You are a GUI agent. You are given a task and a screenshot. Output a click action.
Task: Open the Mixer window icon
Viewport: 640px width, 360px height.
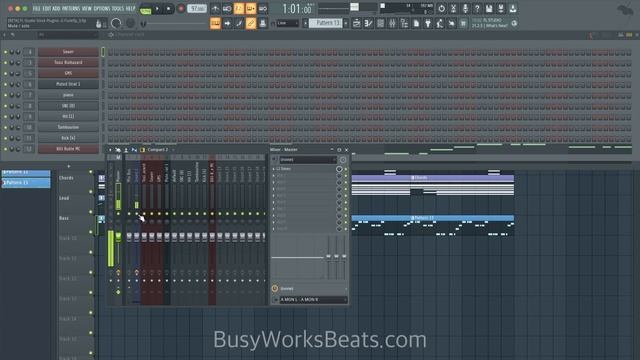tap(392, 24)
